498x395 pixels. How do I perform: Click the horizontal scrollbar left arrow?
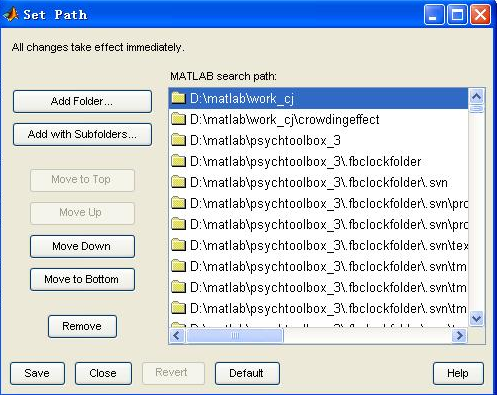click(177, 335)
